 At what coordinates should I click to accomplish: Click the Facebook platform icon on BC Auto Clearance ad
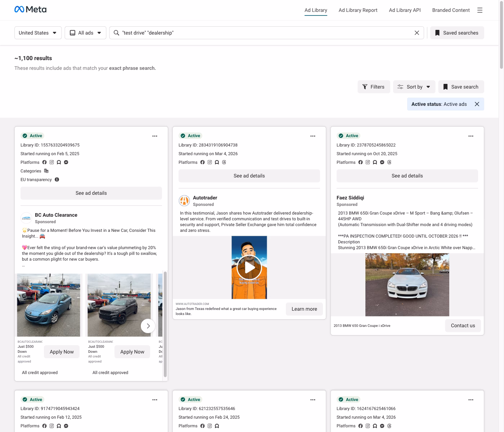(44, 162)
